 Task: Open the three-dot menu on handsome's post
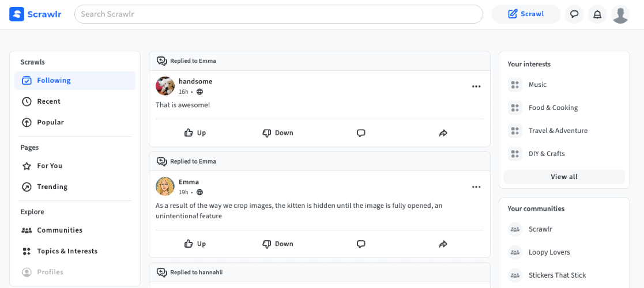476,86
